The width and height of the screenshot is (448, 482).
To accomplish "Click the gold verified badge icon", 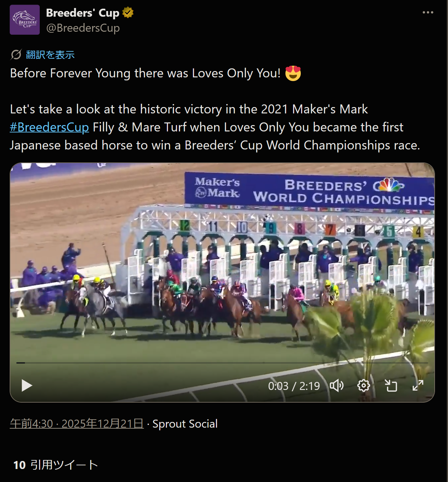I will (128, 13).
